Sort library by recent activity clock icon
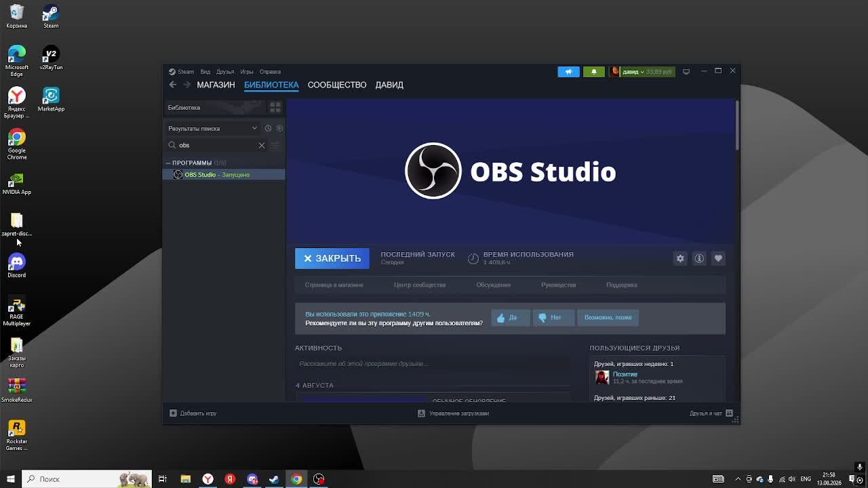 [x=269, y=128]
